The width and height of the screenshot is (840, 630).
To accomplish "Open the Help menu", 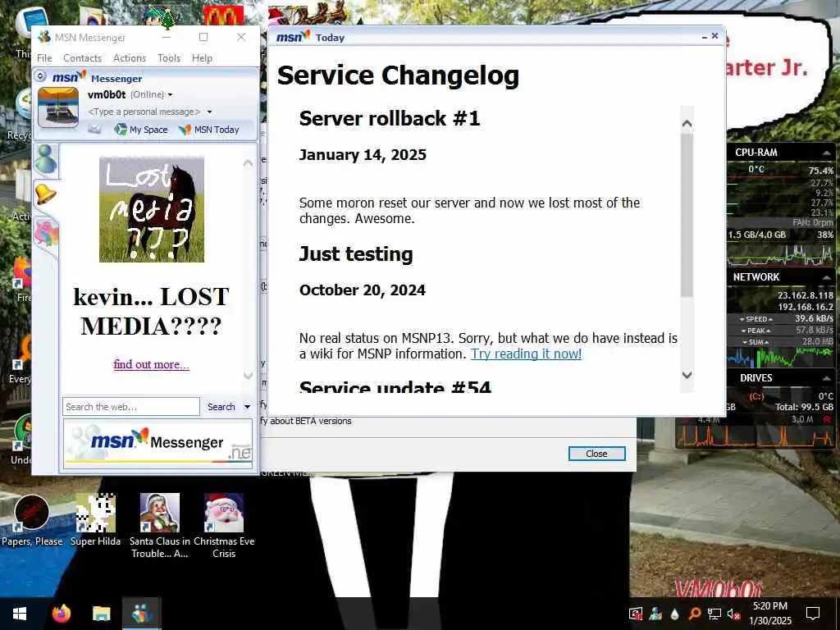I will click(202, 58).
